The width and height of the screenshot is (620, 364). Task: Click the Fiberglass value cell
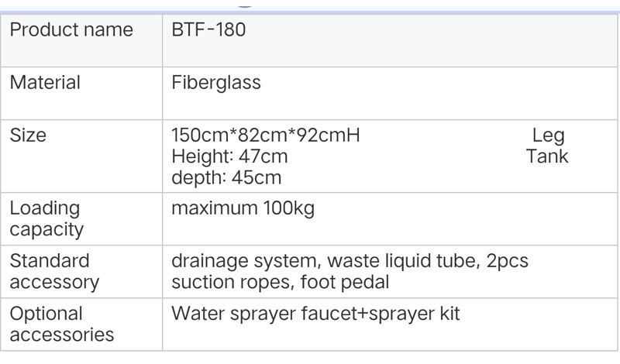(216, 82)
